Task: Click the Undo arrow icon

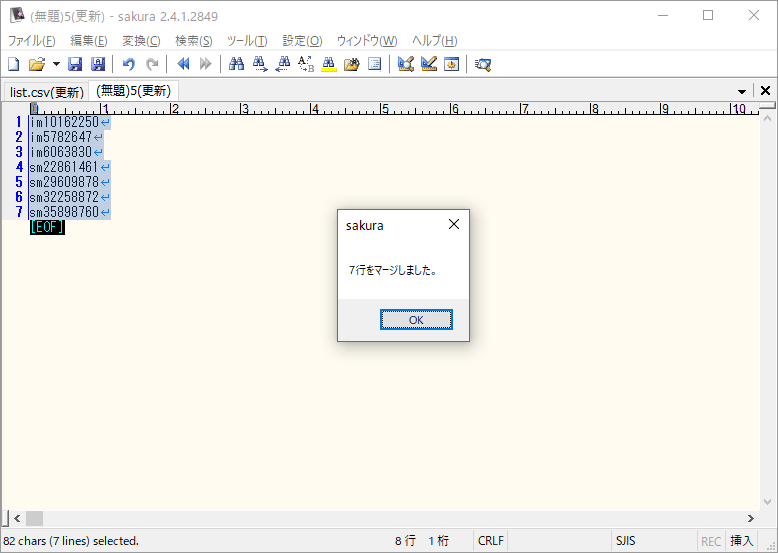Action: tap(128, 64)
